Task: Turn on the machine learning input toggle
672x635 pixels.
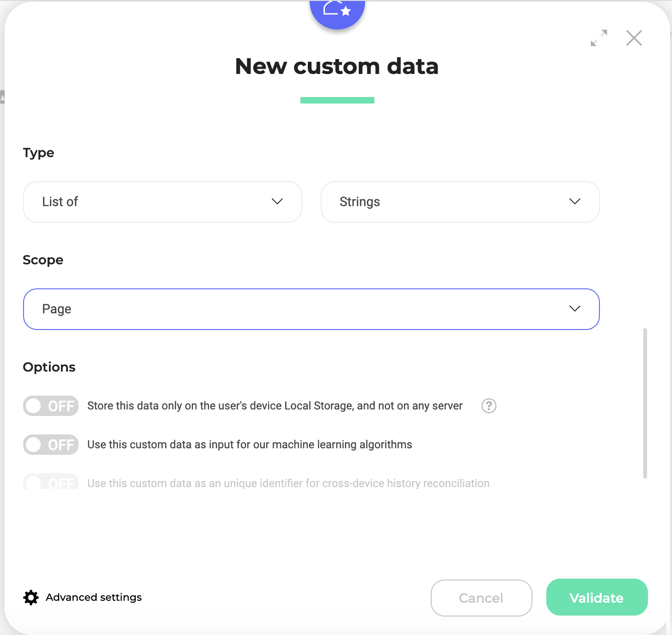Action: 51,445
